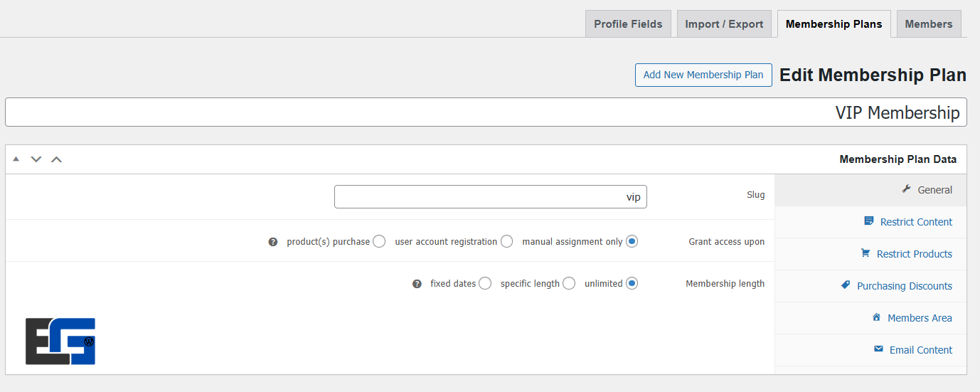Click the General wrench icon
Screen dimensions: 980x392
[906, 189]
